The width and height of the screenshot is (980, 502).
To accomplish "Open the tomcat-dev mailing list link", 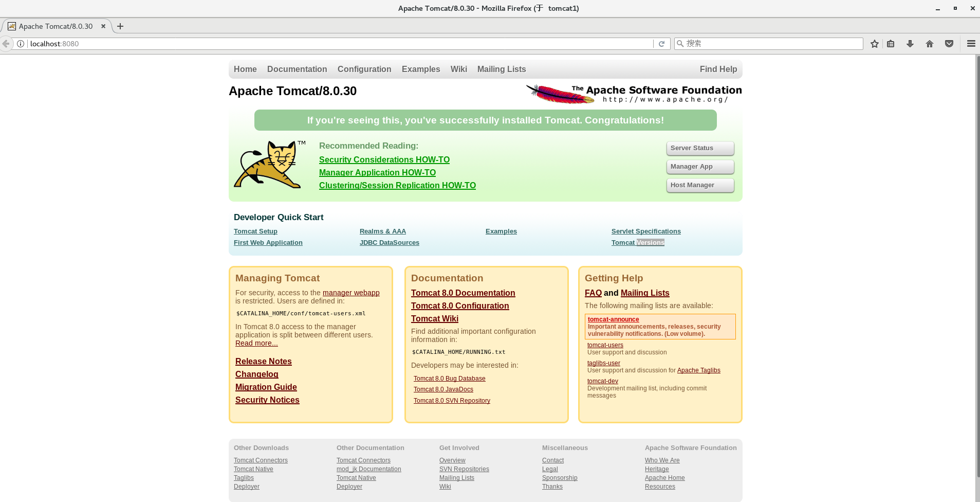I will pos(603,381).
